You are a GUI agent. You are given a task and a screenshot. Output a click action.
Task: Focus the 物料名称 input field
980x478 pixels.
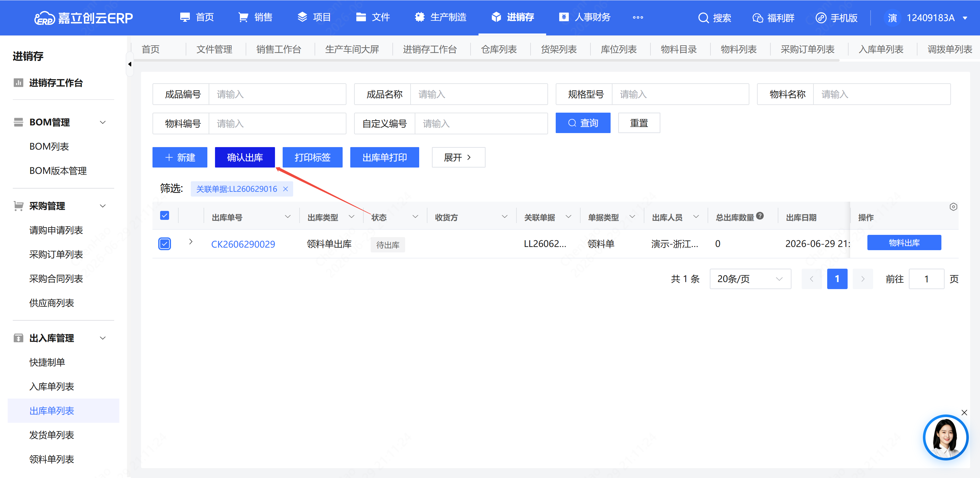(882, 94)
